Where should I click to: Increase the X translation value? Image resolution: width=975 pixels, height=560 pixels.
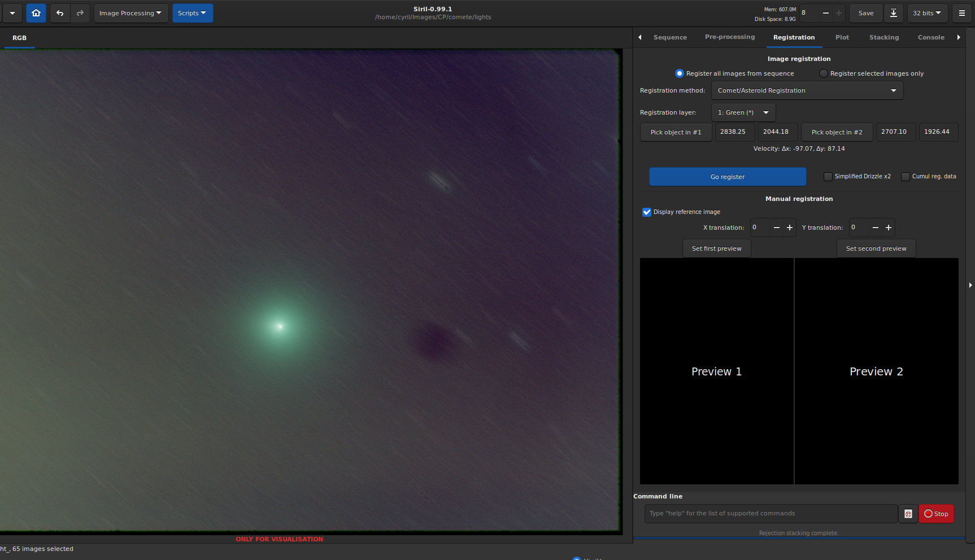[790, 228]
